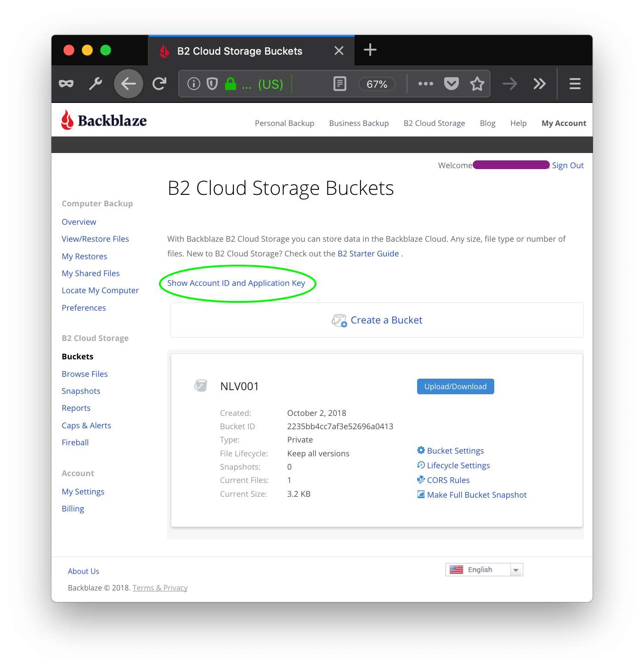This screenshot has height=670, width=644.
Task: Open View/Restore Files in sidebar
Action: [x=96, y=239]
